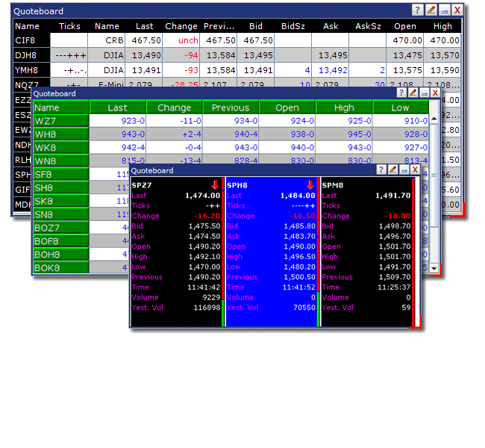Sort by Ticks column in back Quoteboard
The height and width of the screenshot is (448, 485).
pos(69,26)
